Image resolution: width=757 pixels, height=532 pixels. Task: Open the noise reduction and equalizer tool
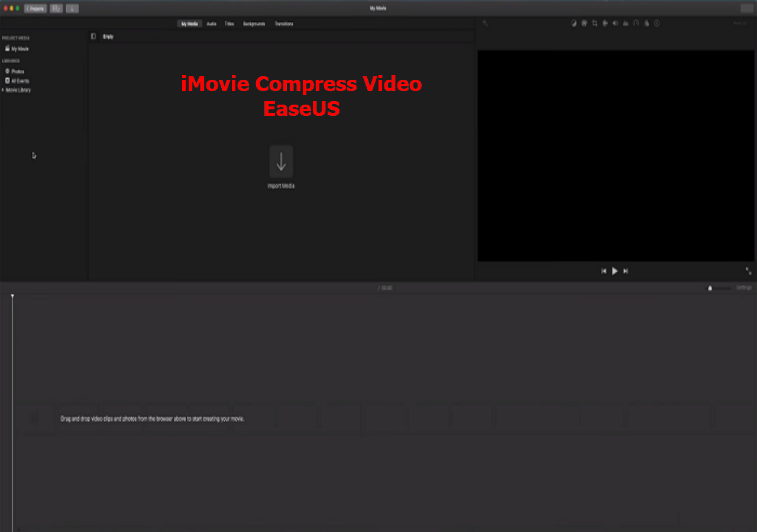coord(626,24)
